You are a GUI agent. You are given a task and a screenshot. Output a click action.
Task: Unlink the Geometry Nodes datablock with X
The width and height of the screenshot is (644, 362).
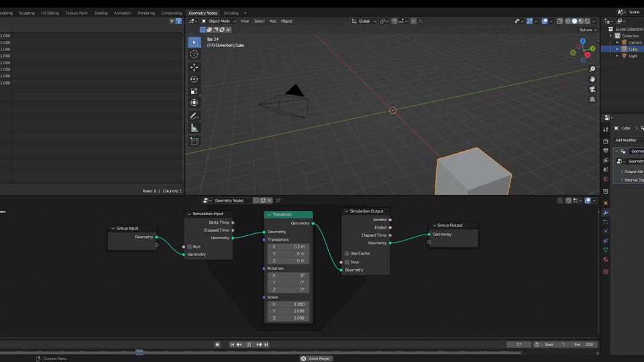270,200
